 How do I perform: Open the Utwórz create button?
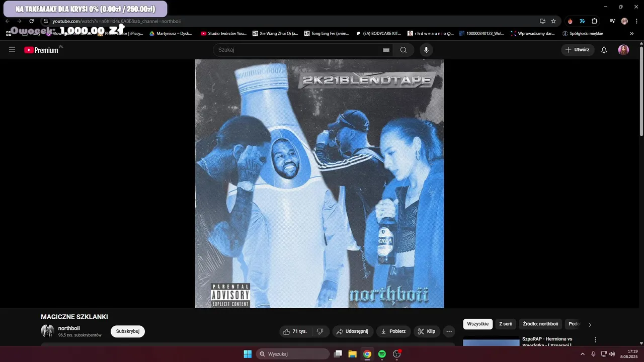coord(578,50)
